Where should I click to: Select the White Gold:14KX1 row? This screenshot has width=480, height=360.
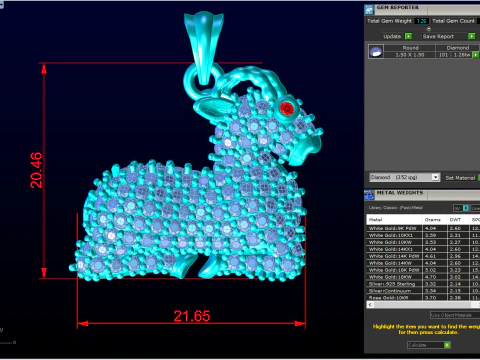(423, 249)
